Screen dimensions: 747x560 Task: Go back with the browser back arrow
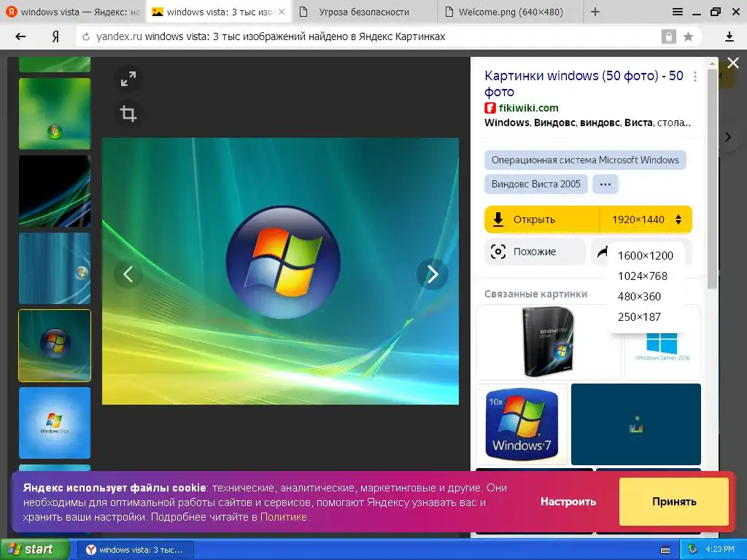20,36
